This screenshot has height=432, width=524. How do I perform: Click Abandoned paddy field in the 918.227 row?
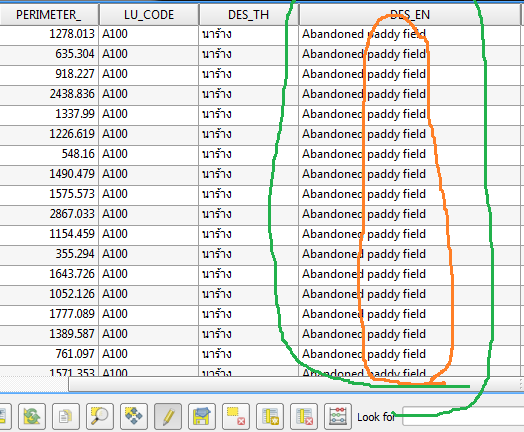point(364,74)
